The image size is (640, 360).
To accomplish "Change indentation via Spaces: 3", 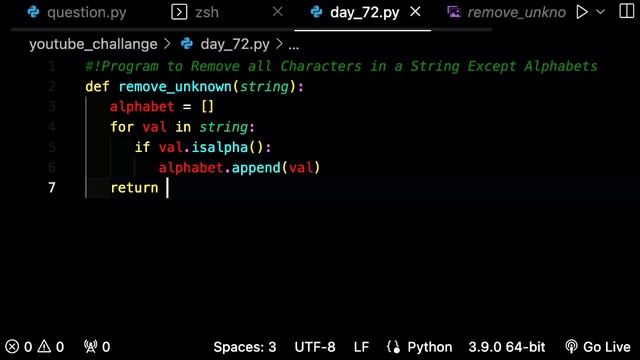I will (x=244, y=347).
